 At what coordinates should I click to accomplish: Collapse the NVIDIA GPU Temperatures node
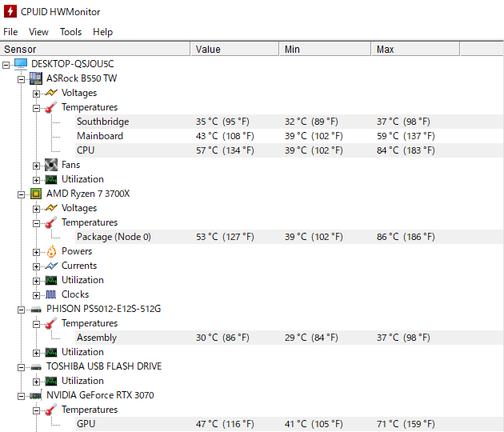point(36,410)
